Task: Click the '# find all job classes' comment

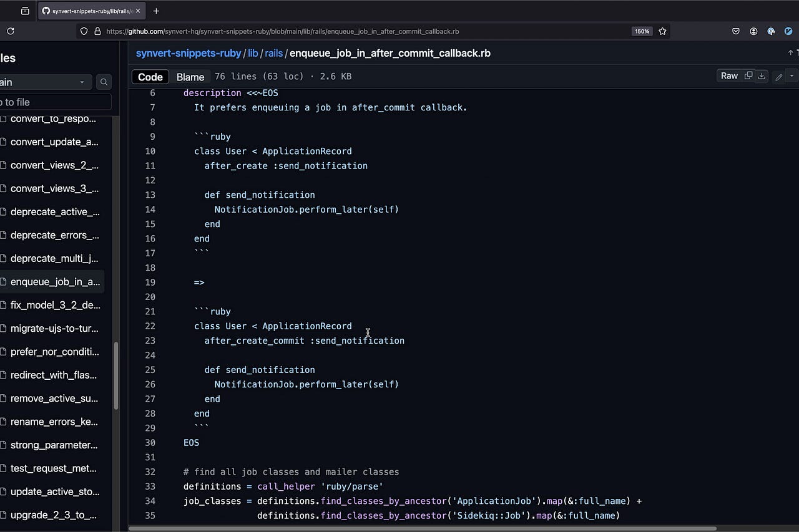Action: pos(291,472)
